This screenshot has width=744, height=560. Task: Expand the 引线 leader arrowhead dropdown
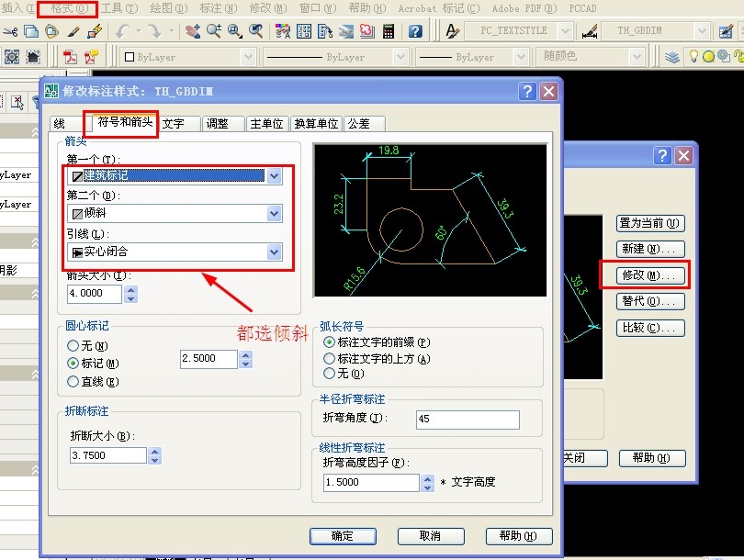[x=274, y=252]
